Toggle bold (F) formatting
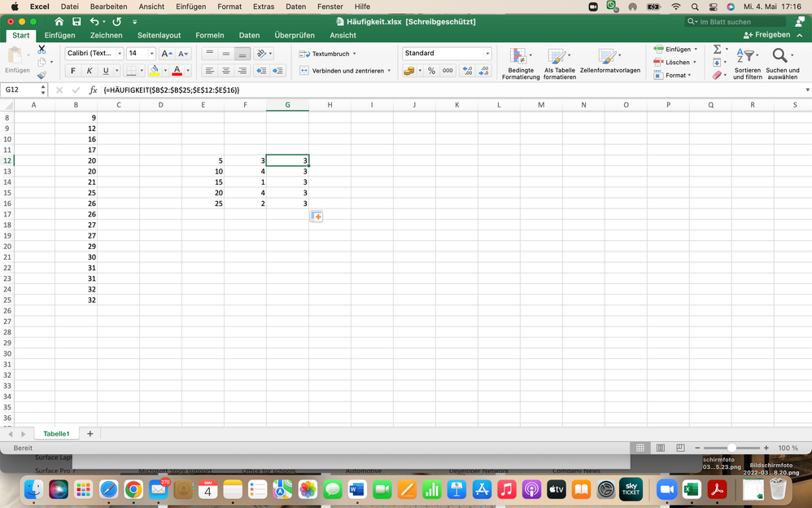 [73, 71]
